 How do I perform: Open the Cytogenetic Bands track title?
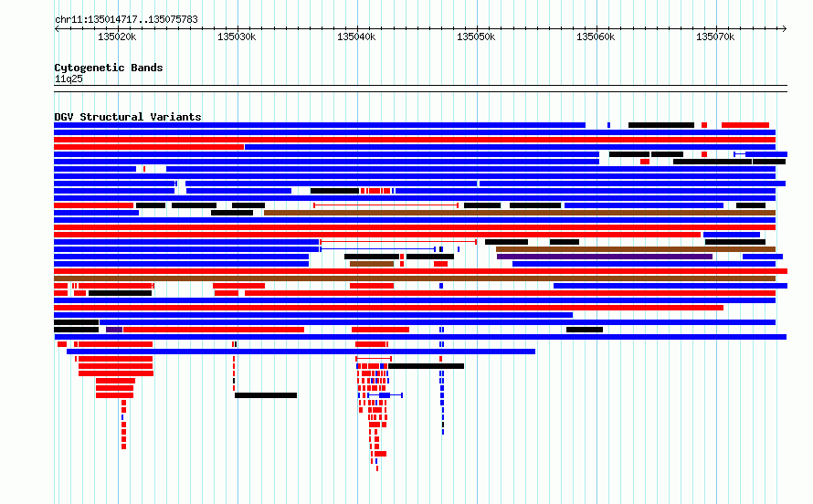pos(109,68)
